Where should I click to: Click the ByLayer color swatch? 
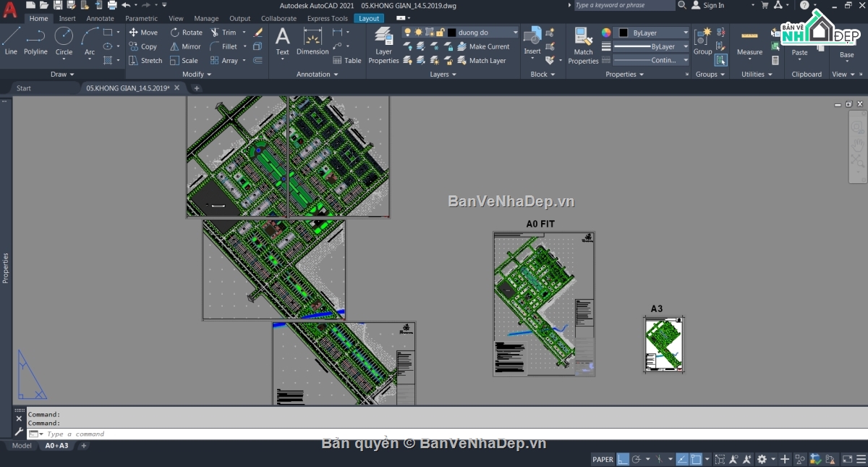coord(624,32)
